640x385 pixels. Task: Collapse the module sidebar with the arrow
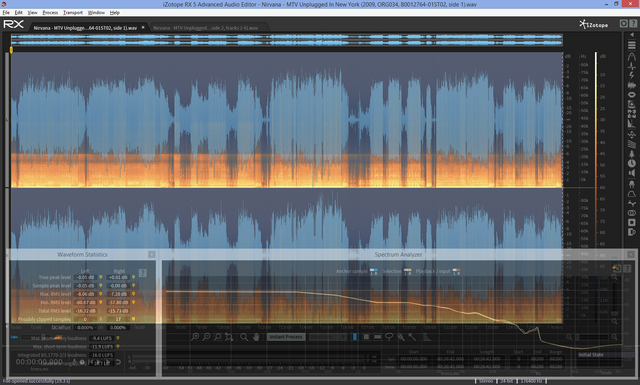[631, 36]
